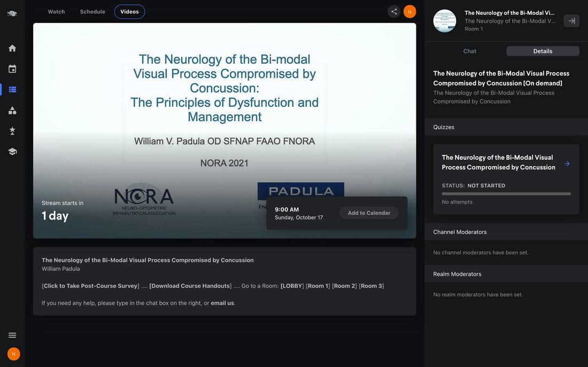Expand the sidebar hamburger menu
Viewport: 588px width, 367px height.
point(12,335)
